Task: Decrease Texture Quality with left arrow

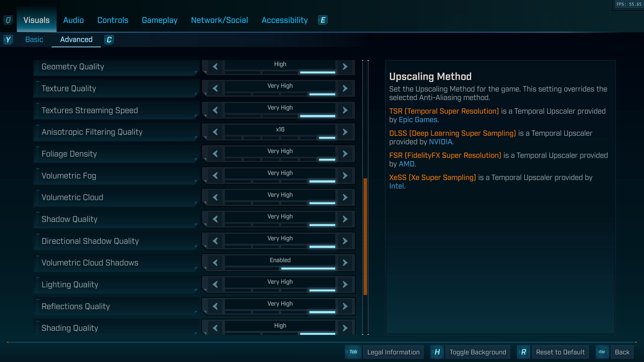Action: coord(215,88)
